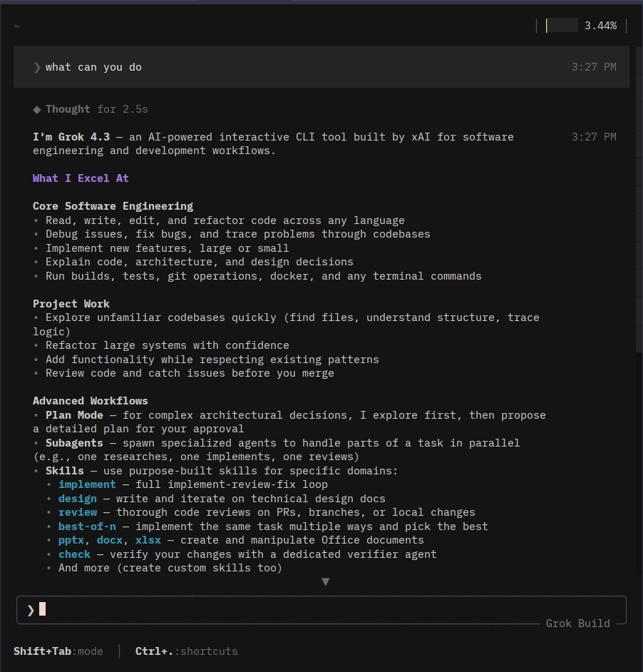Click the Ctrl+. shortcuts hint
643x672 pixels.
pyautogui.click(x=186, y=651)
